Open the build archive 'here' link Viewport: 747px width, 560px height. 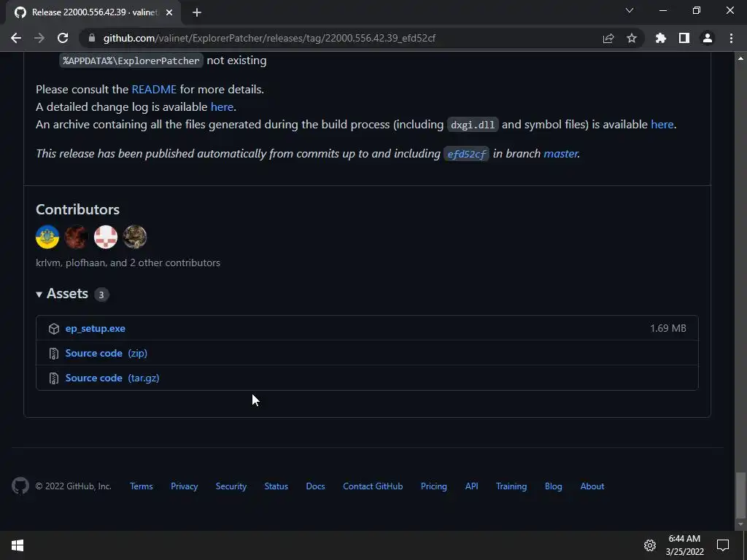pyautogui.click(x=662, y=124)
